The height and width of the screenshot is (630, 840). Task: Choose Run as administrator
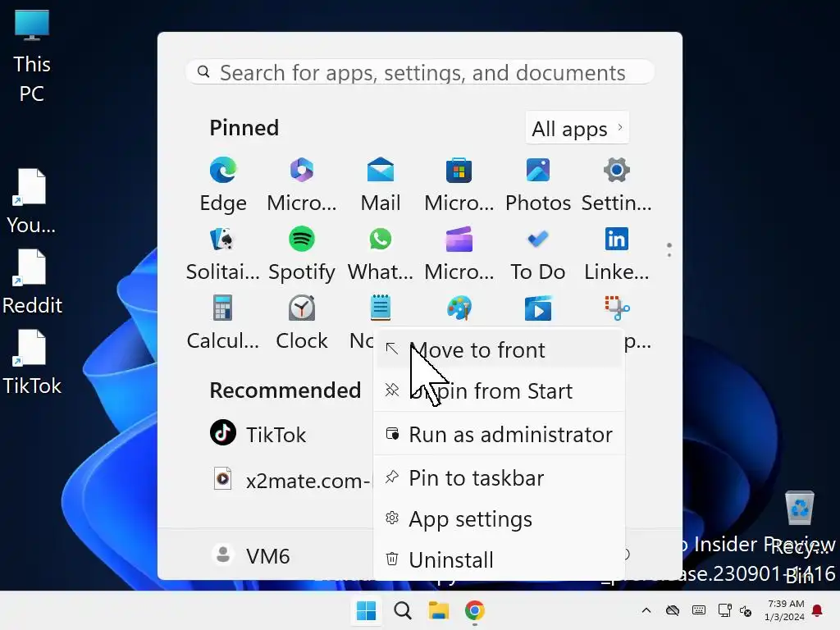tap(500, 435)
